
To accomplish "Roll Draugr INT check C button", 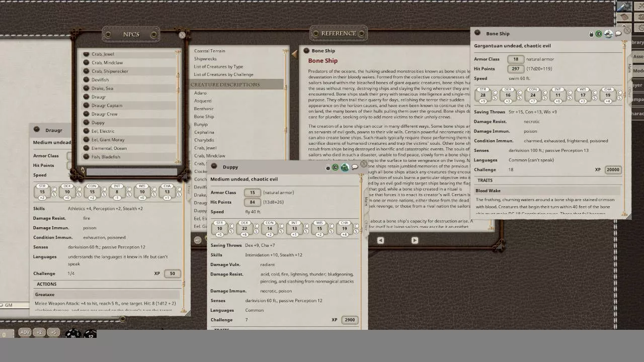I will (x=129, y=189).
